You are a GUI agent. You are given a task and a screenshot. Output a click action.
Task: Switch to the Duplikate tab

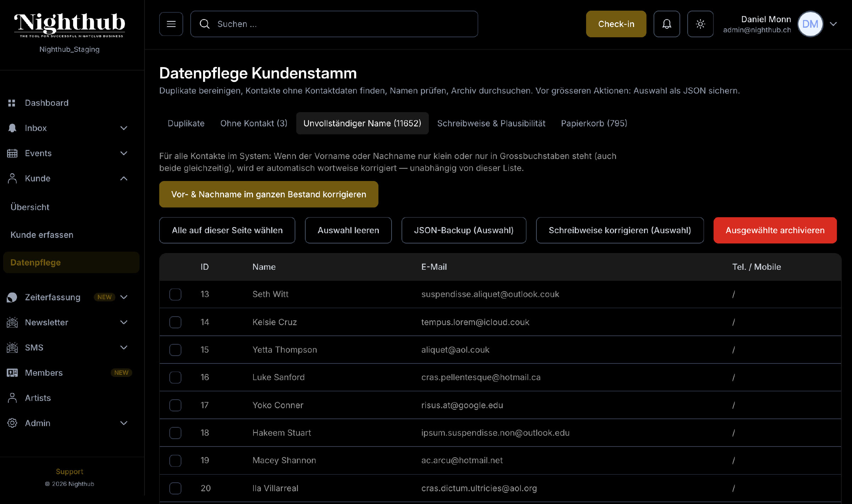(186, 123)
